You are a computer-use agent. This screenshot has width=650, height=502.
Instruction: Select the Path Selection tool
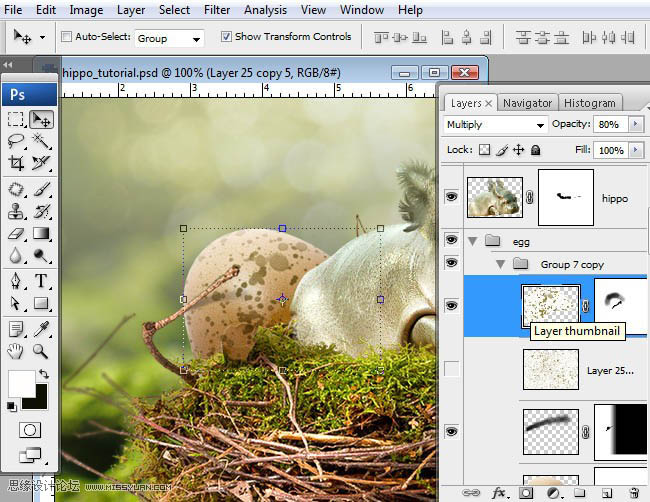point(16,303)
